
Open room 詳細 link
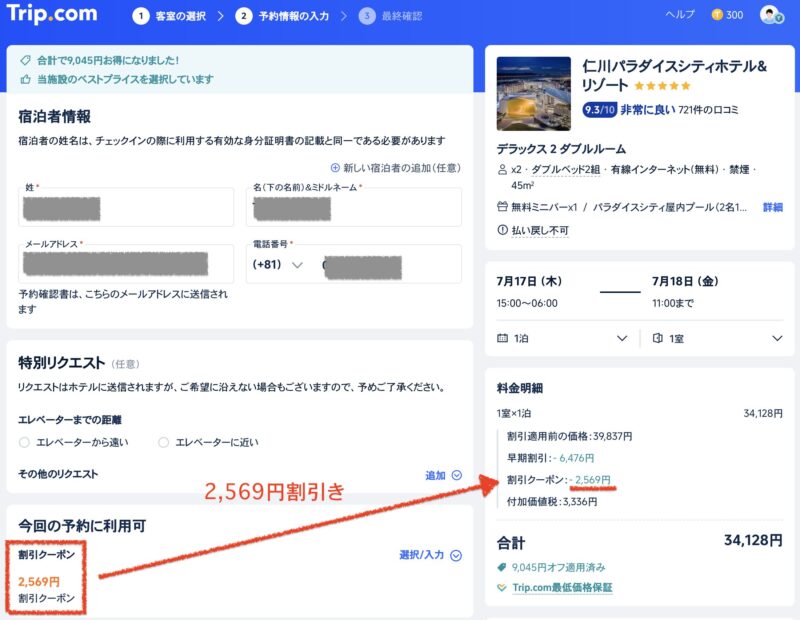[x=772, y=207]
